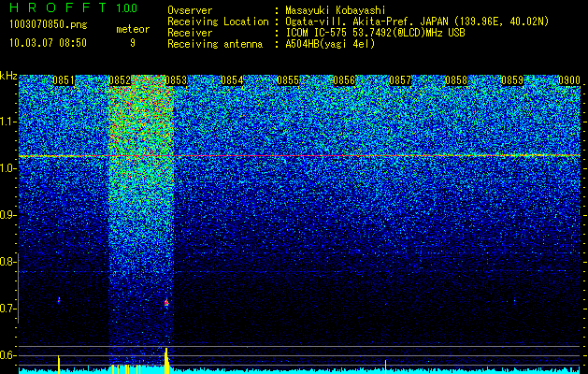Click the yellow power spike near 0851
This screenshot has width=588, height=374.
click(59, 365)
